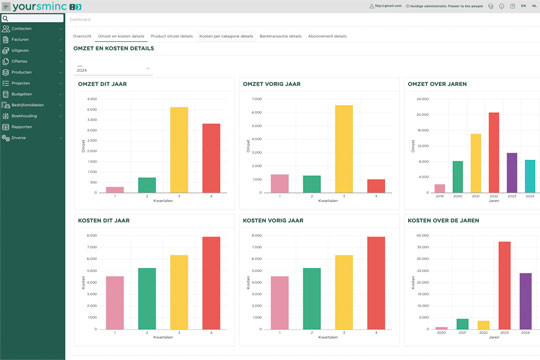This screenshot has width=540, height=360.
Task: Expand the Uitgaven menu chevron
Action: coord(61,51)
